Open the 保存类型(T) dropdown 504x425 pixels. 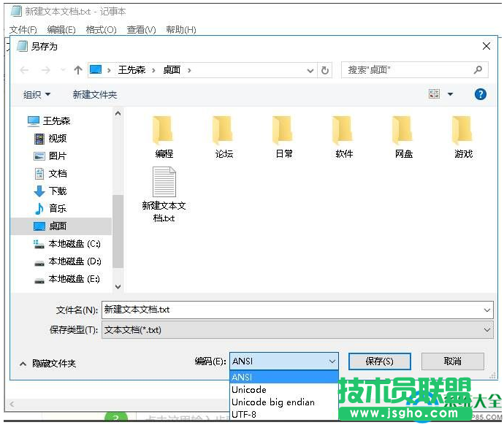[297, 330]
